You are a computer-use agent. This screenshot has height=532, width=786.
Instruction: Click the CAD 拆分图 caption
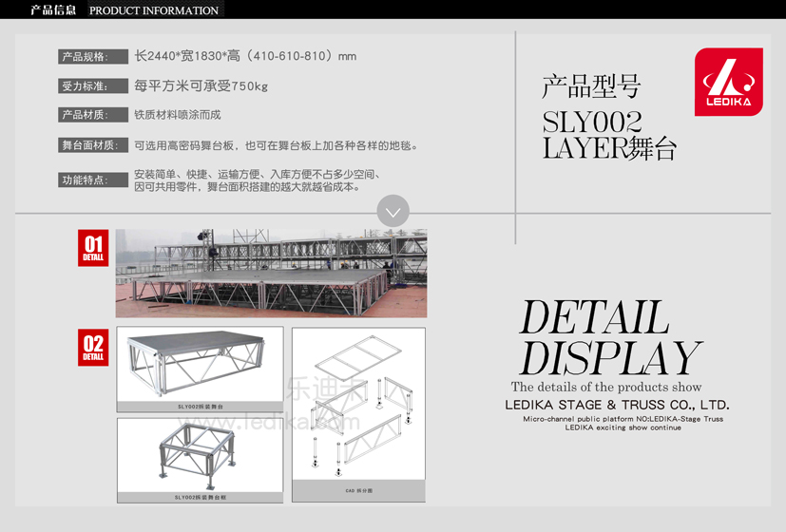point(359,491)
